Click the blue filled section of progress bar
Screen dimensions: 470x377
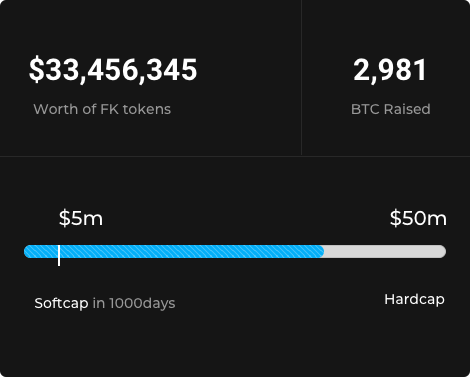174,251
